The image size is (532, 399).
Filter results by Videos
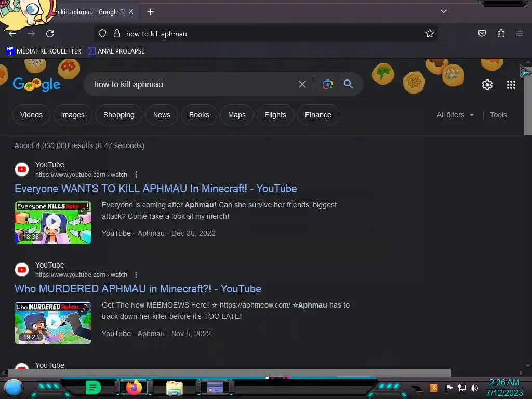coord(31,115)
